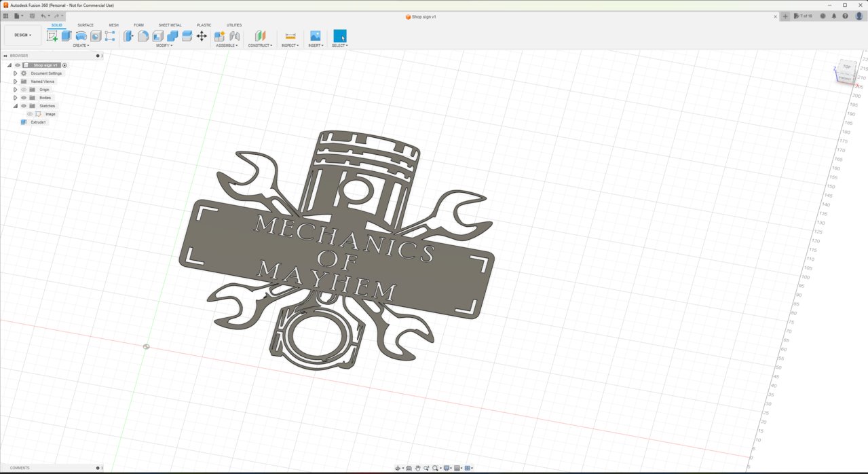Click the TOP face of the ViewCube
The height and width of the screenshot is (474, 868).
(x=846, y=67)
